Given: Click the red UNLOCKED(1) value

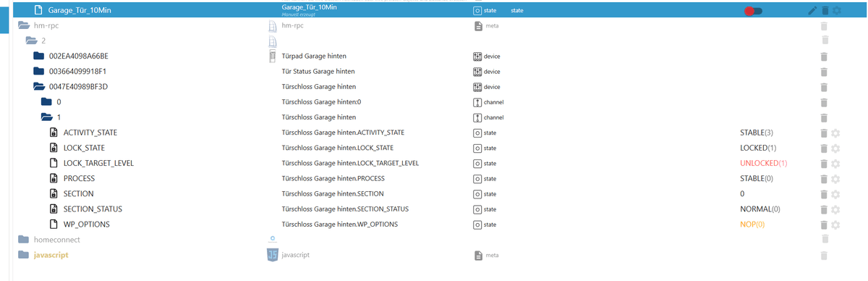Looking at the screenshot, I should pos(763,164).
